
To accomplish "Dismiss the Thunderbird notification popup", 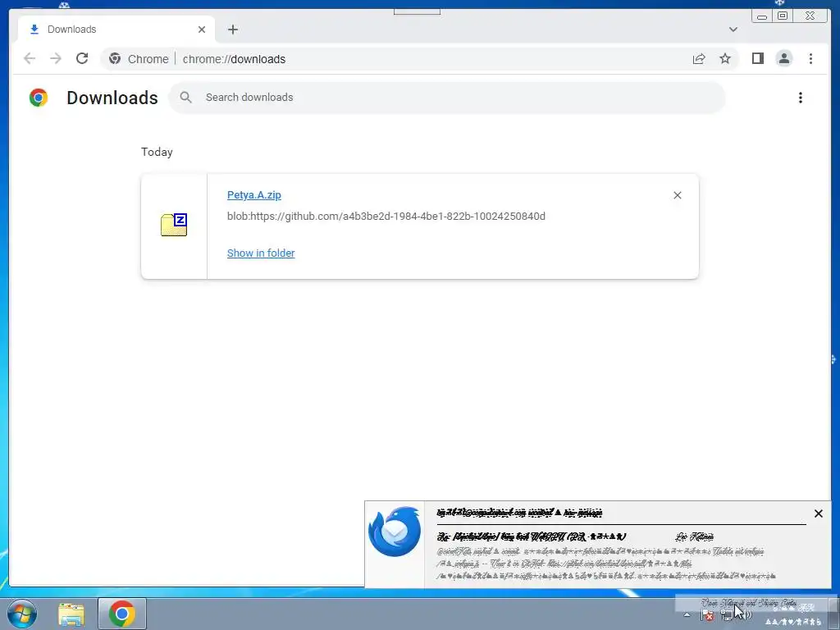I will (818, 514).
